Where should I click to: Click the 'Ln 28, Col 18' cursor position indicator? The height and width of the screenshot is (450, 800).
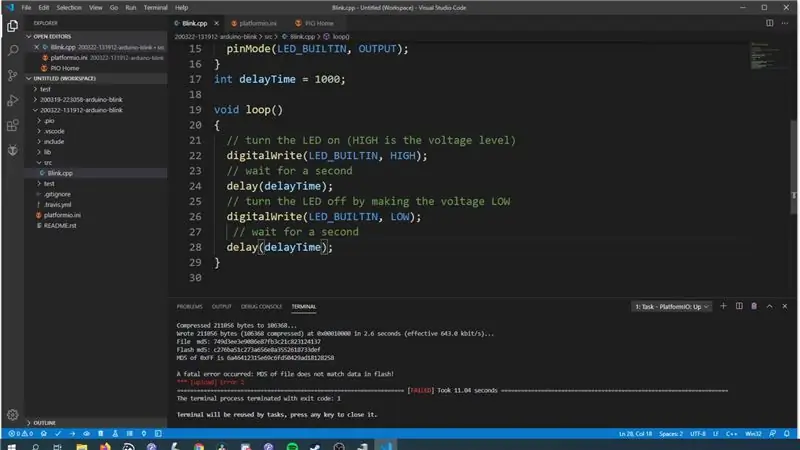(635, 434)
